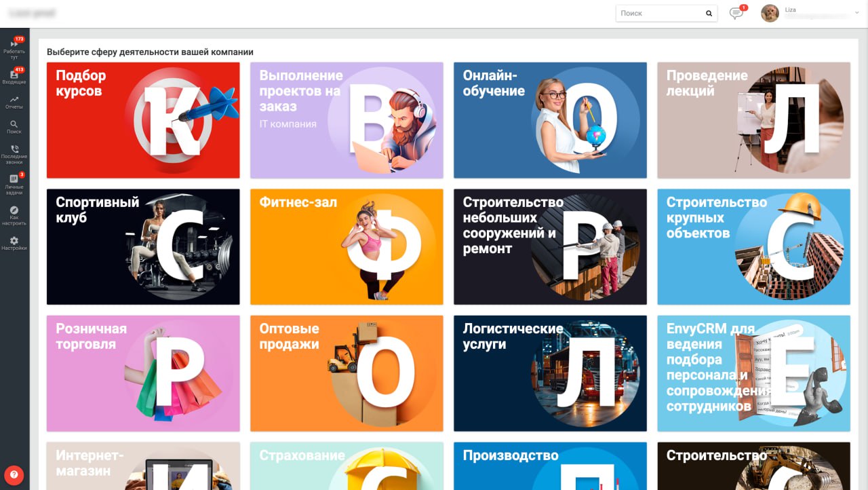The image size is (868, 490).
Task: Choose the 'Проведение лекций' card
Action: 753,120
